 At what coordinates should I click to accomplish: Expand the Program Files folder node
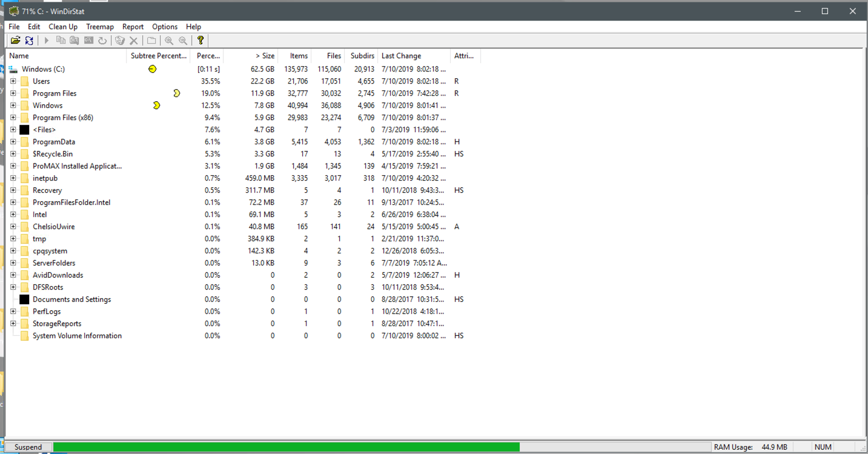pyautogui.click(x=13, y=93)
